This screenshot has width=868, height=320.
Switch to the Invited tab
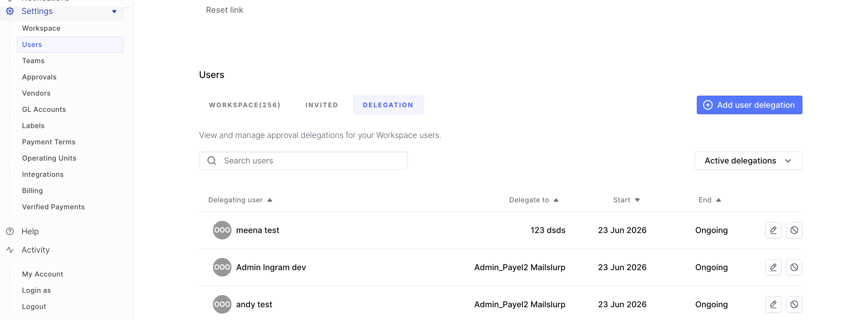pos(321,105)
